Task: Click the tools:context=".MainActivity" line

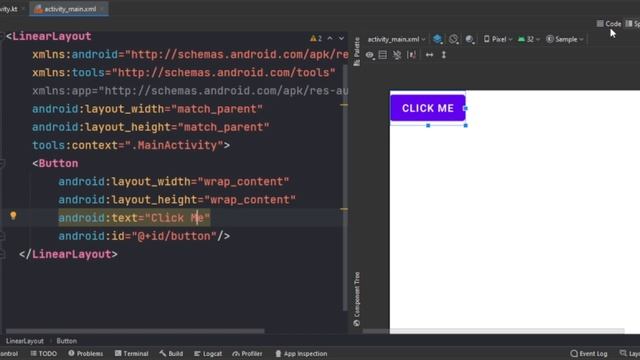Action: tap(131, 145)
